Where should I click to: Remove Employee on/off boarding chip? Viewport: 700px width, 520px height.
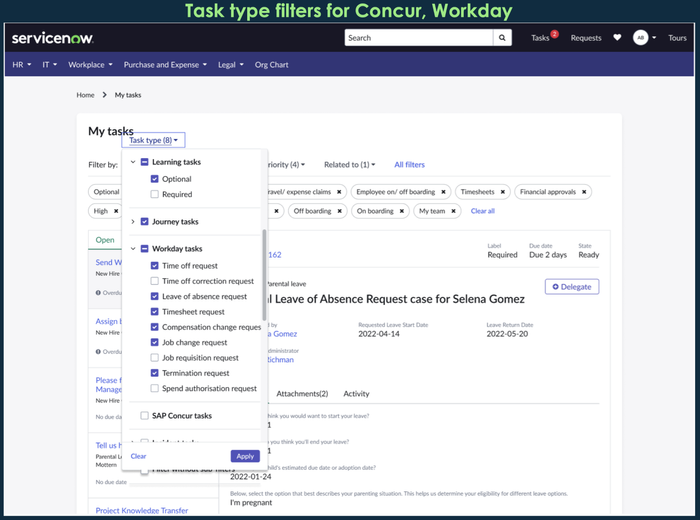pyautogui.click(x=443, y=192)
